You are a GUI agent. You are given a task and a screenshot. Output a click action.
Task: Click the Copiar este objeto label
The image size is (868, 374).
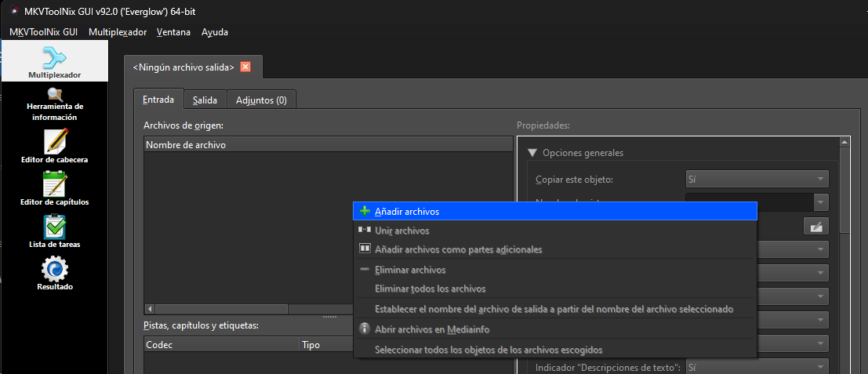click(574, 180)
